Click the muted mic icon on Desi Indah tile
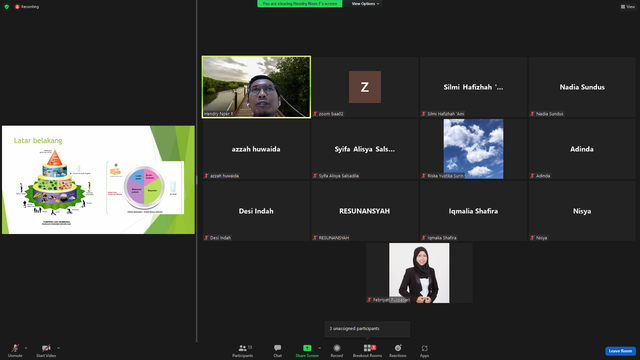The height and width of the screenshot is (360, 640). [207, 238]
